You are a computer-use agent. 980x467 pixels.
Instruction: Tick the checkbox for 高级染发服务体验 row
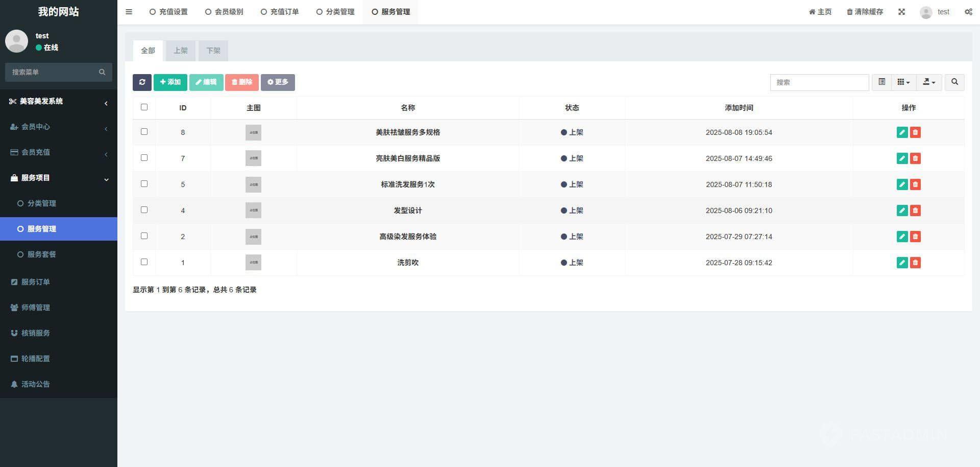(x=144, y=236)
